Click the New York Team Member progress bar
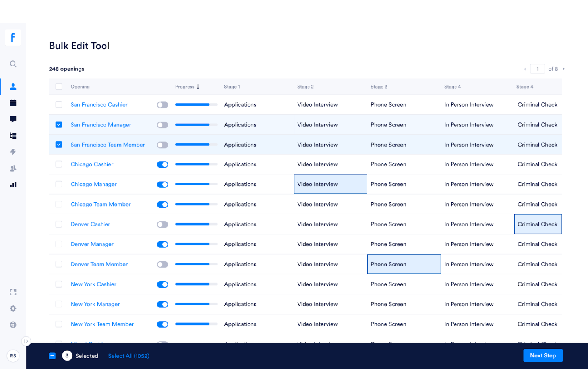 196,324
